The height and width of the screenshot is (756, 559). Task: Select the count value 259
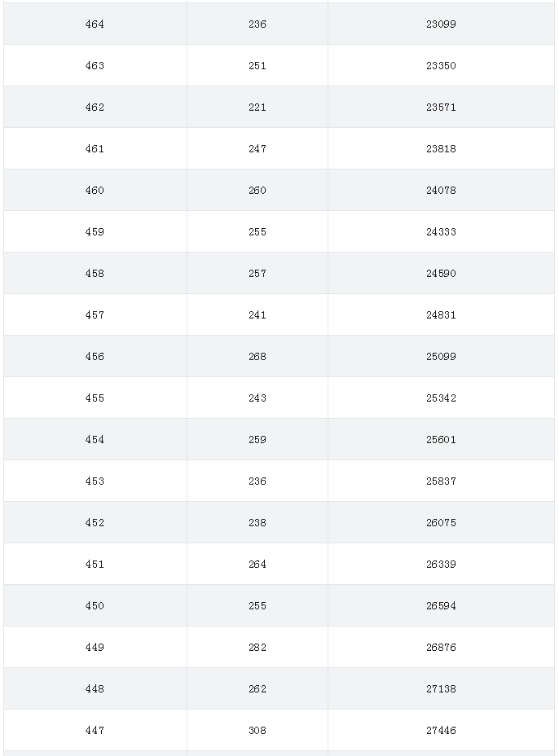point(257,439)
